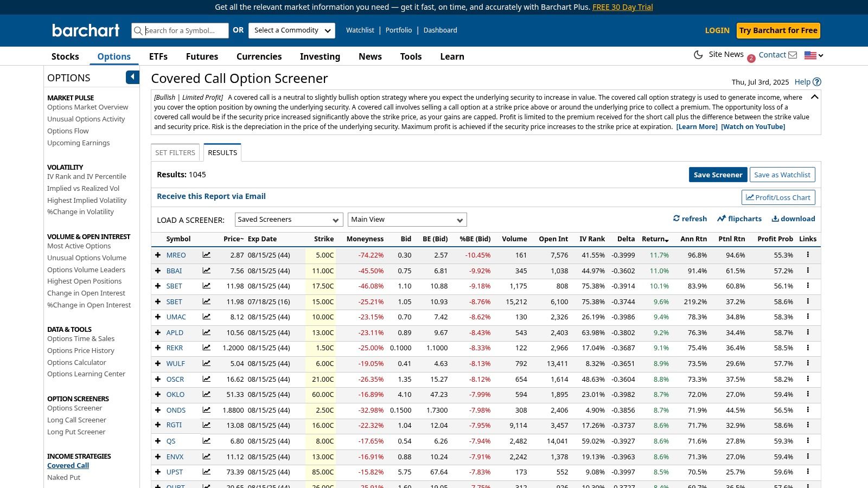Sort by the Profit Prob column

[x=775, y=239]
